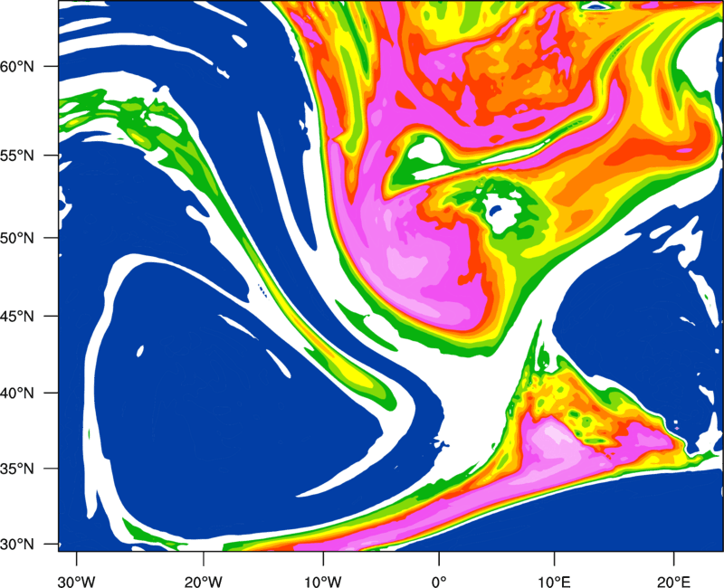Click the 20°E longitude label
This screenshot has height=588, width=724.
pyautogui.click(x=673, y=582)
